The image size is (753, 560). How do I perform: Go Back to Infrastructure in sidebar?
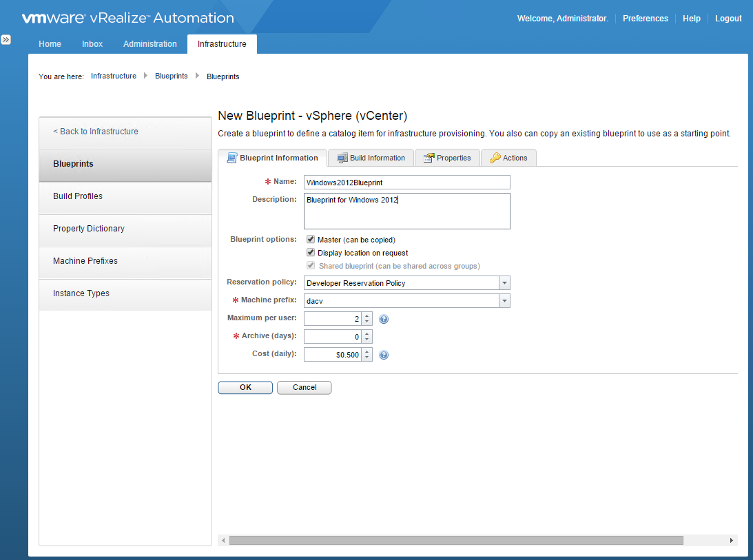(x=96, y=132)
